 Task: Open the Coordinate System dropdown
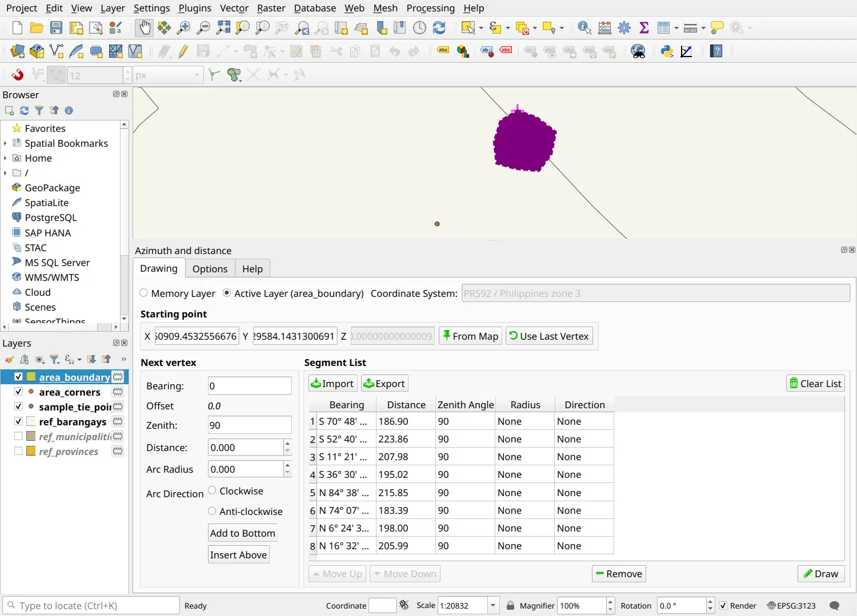(656, 293)
